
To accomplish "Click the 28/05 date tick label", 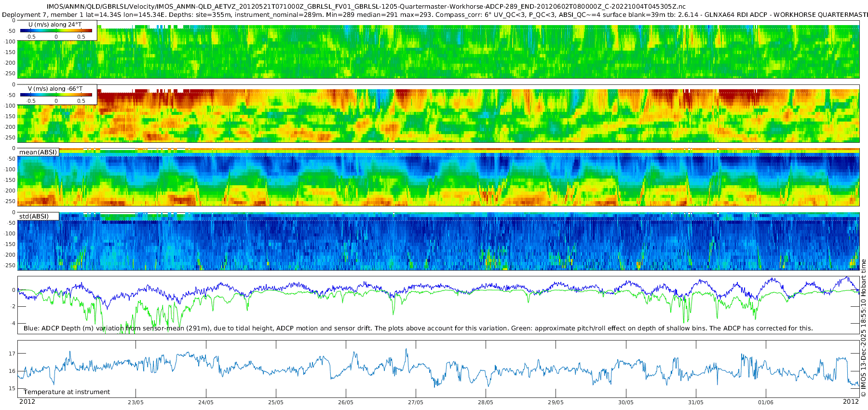I will coord(486,402).
